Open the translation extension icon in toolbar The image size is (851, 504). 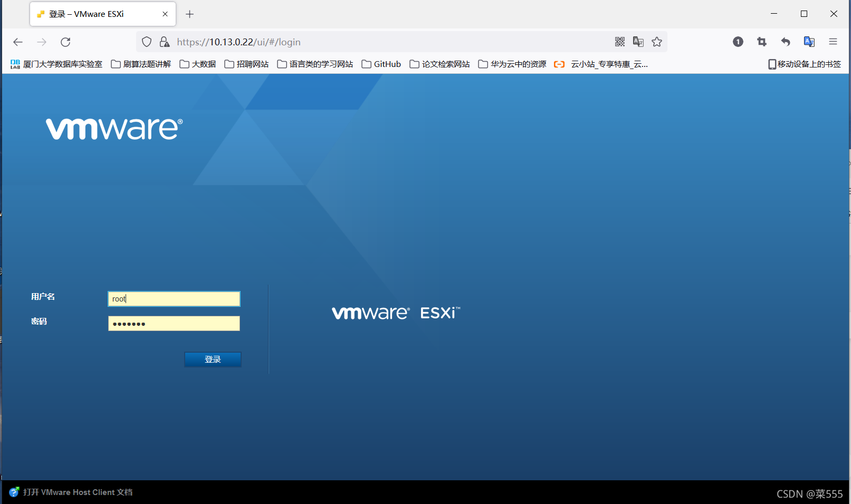pyautogui.click(x=809, y=42)
